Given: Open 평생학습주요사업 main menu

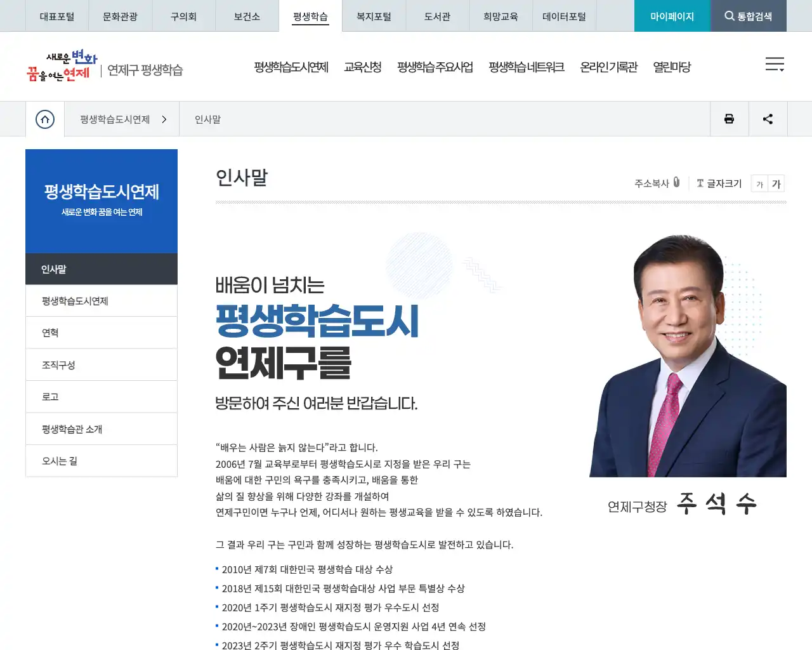Looking at the screenshot, I should 435,67.
